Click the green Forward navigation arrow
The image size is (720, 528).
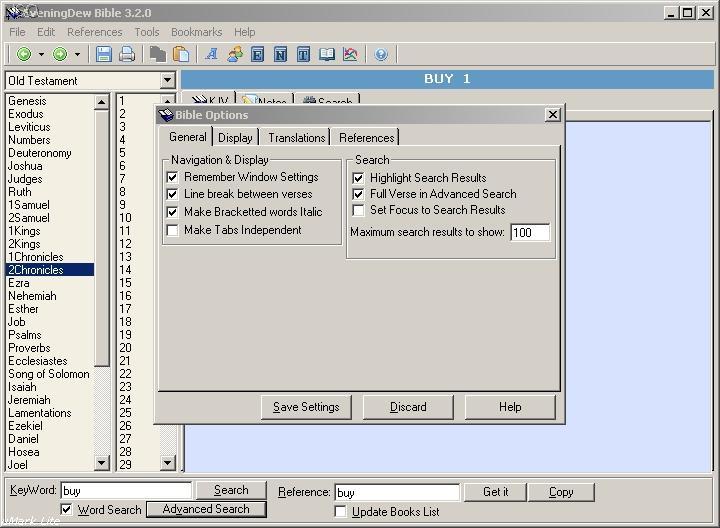pos(60,54)
